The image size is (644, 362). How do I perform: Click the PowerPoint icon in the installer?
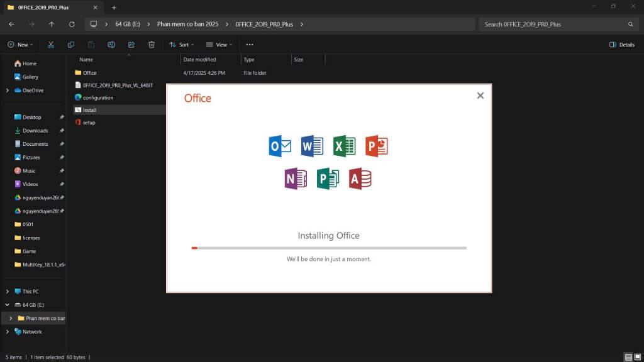tap(377, 145)
